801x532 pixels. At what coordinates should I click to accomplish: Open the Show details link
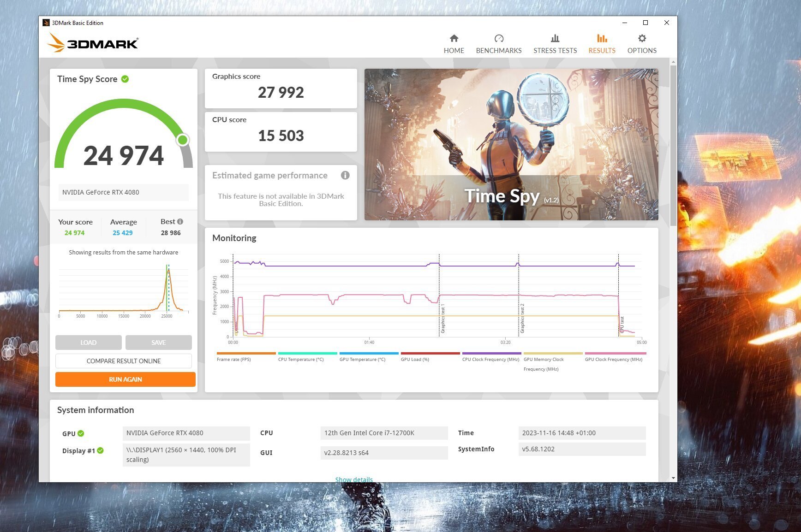[x=354, y=479]
